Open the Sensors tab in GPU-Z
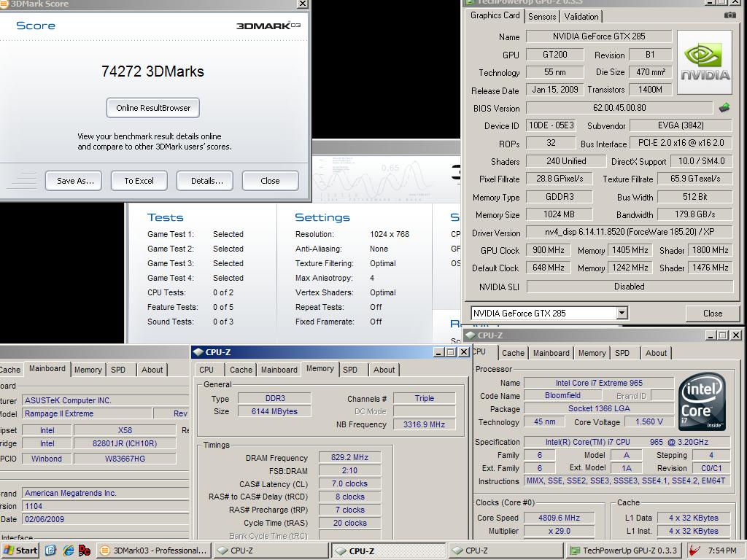This screenshot has height=560, width=747. tap(542, 17)
